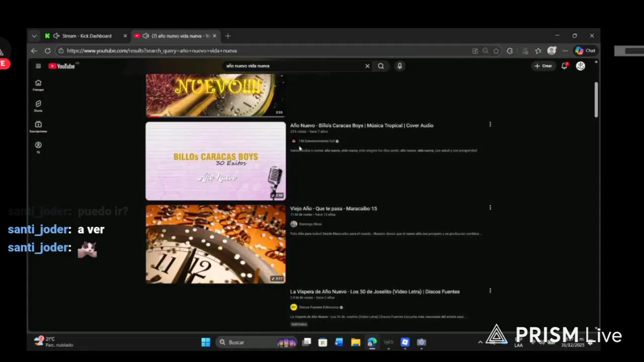Switch to Stream - Kick Dashboard tab

tap(87, 36)
